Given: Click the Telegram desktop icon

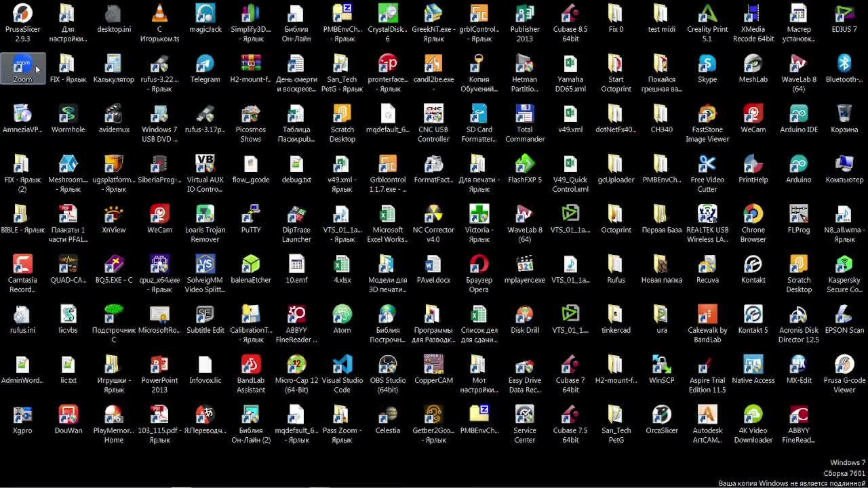Looking at the screenshot, I should point(205,63).
